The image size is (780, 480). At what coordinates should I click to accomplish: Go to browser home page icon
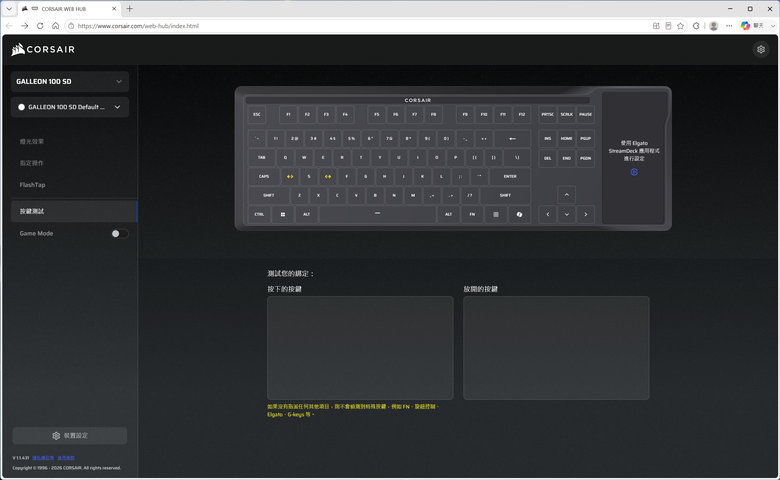(x=55, y=26)
